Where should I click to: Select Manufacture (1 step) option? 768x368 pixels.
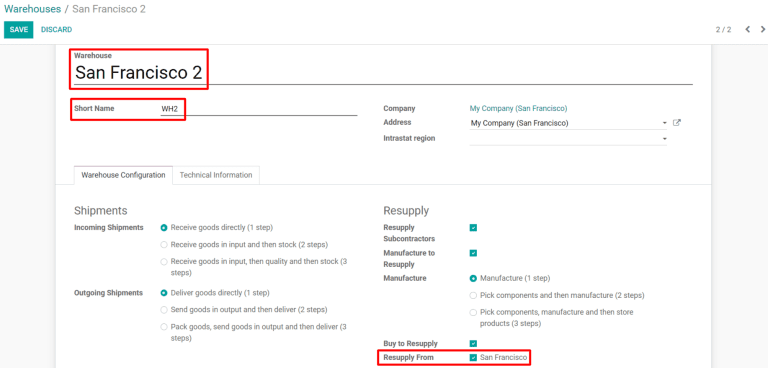point(473,278)
